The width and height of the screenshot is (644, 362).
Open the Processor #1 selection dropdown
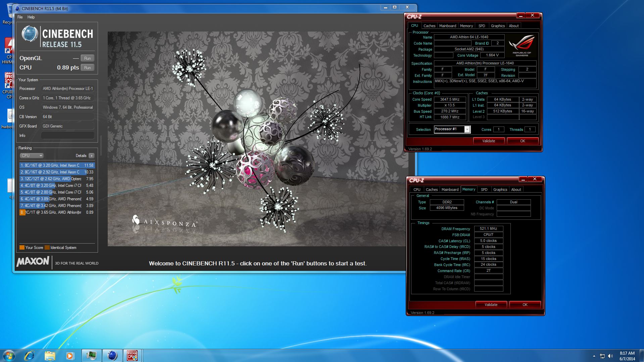click(452, 129)
